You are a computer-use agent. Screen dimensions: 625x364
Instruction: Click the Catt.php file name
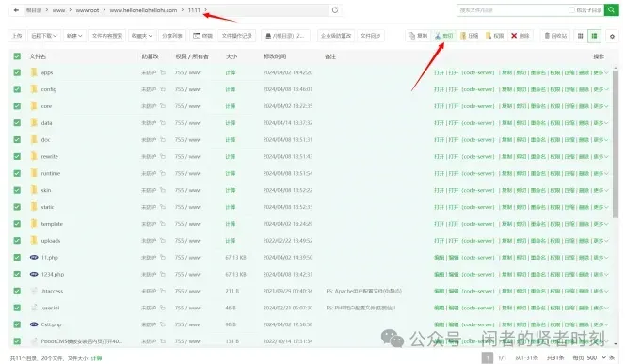tap(52, 324)
